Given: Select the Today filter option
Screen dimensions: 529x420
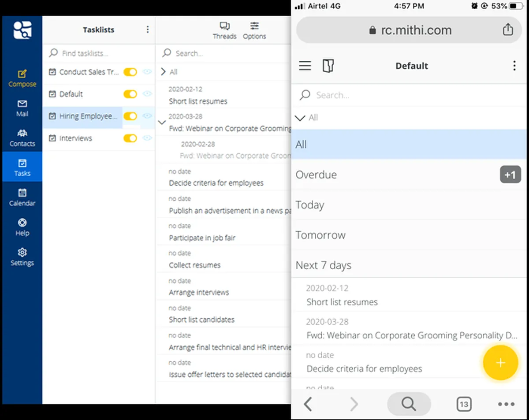Looking at the screenshot, I should click(x=409, y=205).
